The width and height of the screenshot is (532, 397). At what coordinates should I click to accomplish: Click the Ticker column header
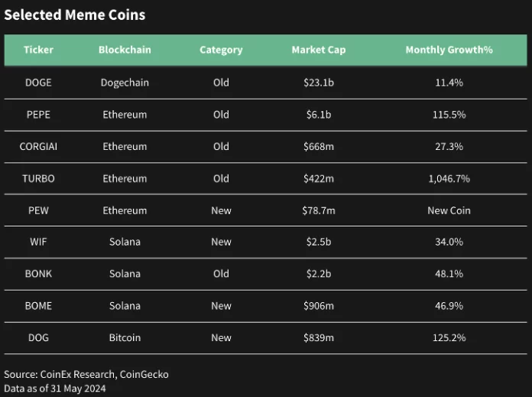coord(38,50)
